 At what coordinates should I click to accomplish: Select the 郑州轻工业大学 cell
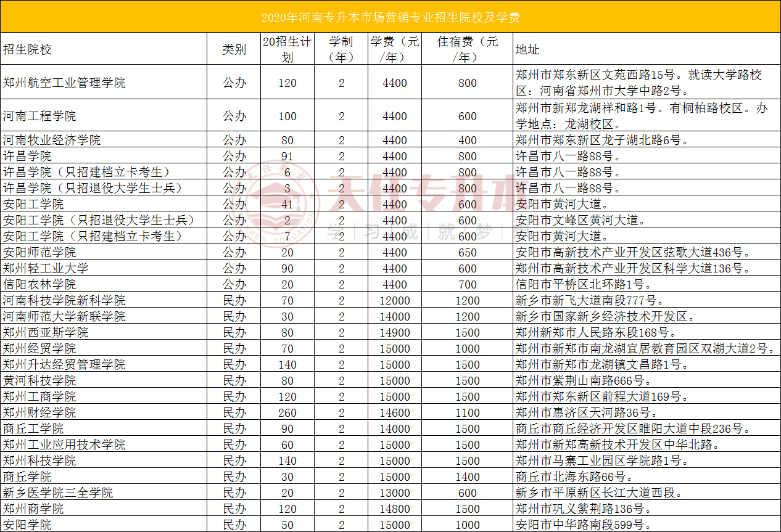point(46,268)
